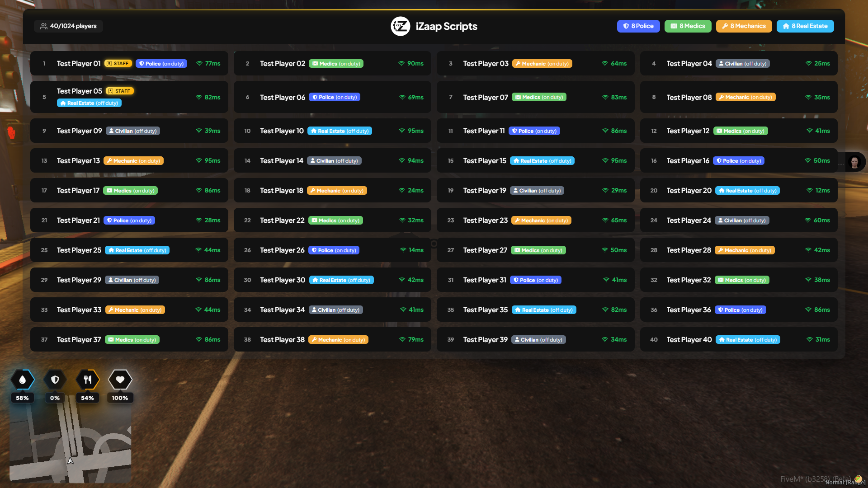Click the iZaap Scripts title text

coord(447,26)
